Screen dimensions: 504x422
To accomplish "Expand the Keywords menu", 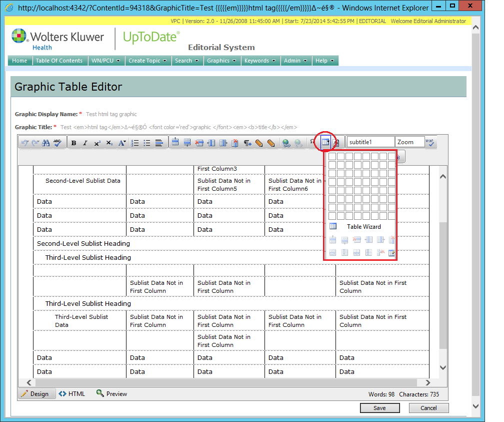I will point(260,61).
